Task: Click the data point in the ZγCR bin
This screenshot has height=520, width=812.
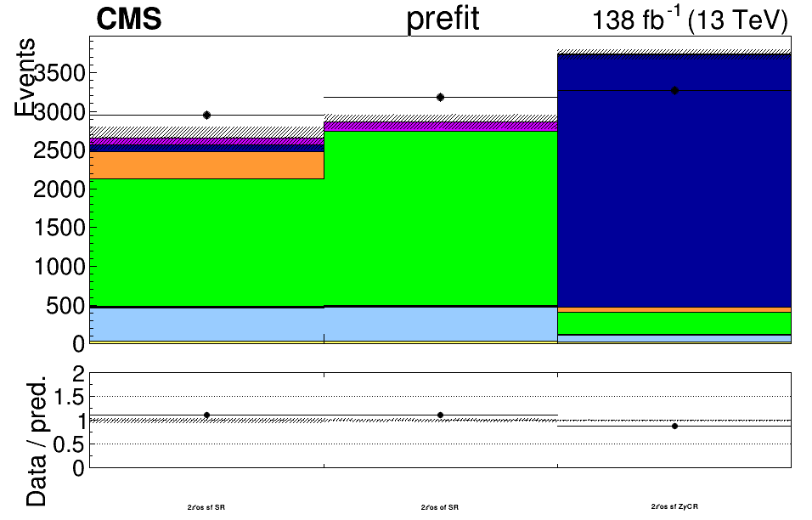Action: point(674,91)
